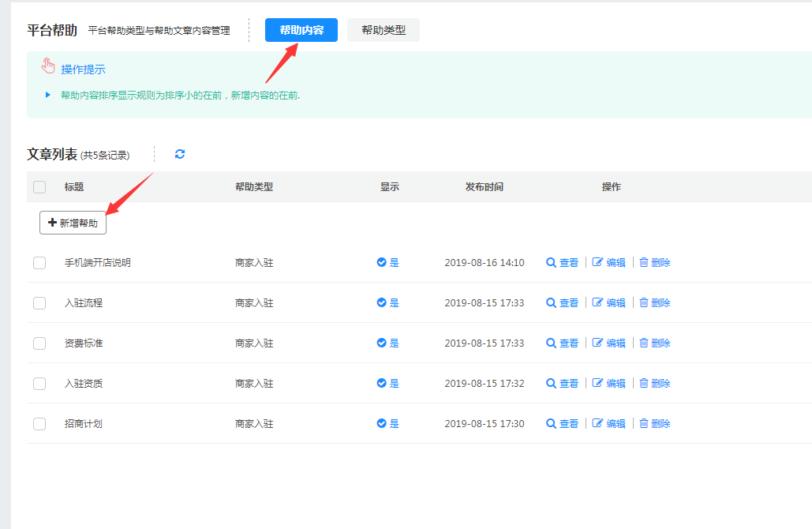Click the hand pointer icon beside 操作提示

[49, 66]
